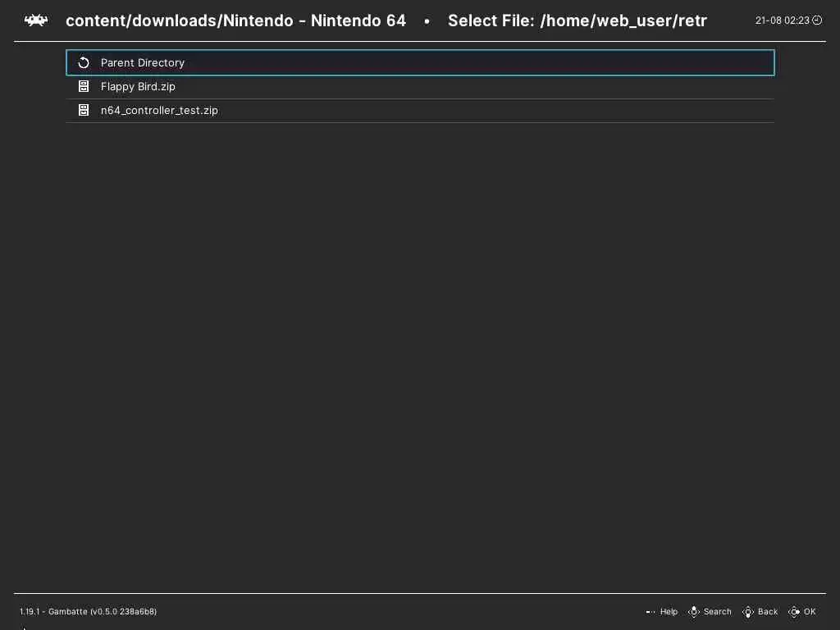Click the Search gamepad icon in footer
840x630 pixels.
pos(694,611)
